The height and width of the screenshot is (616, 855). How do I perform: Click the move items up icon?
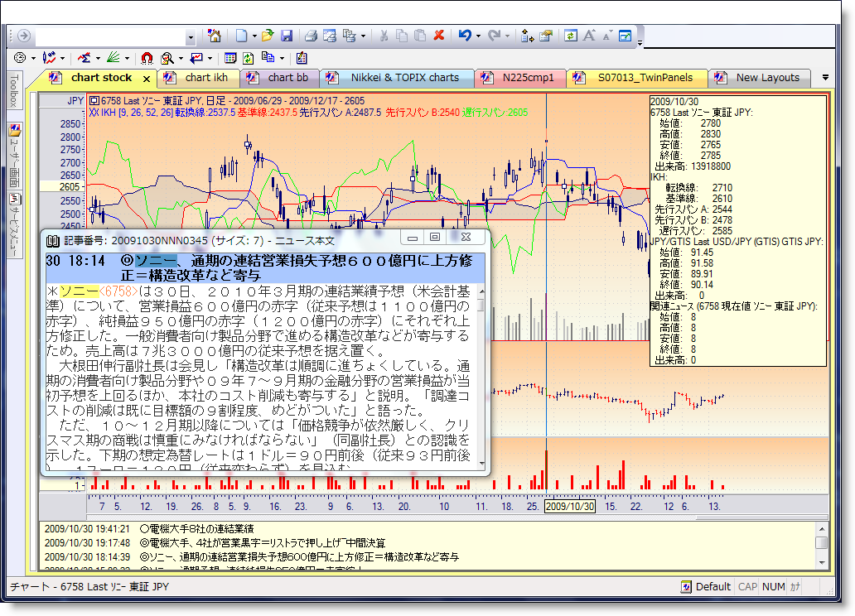(527, 36)
